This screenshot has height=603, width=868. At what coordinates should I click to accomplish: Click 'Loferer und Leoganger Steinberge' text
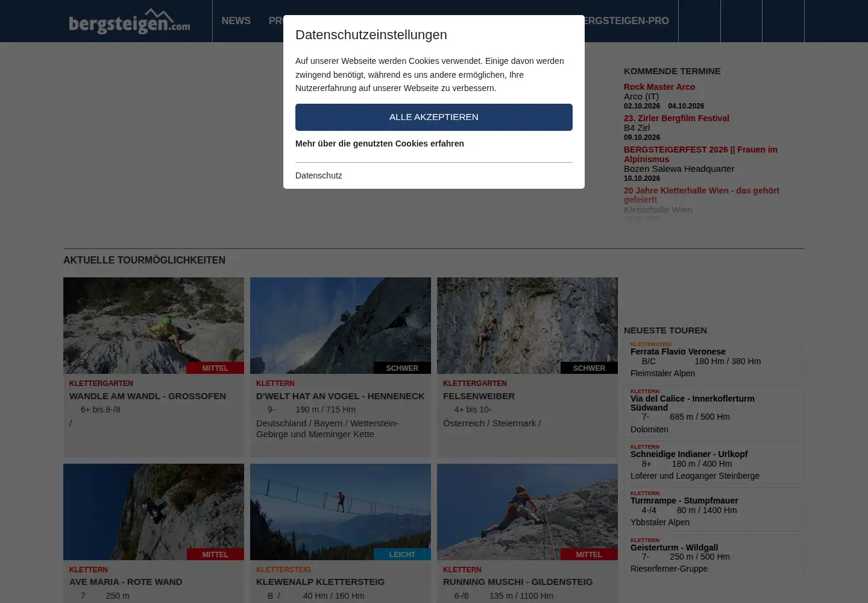pos(695,476)
